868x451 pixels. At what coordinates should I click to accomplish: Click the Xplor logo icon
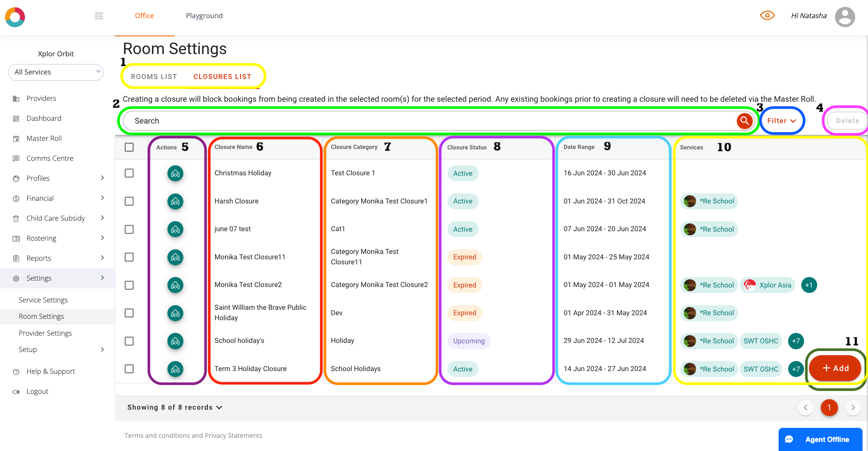(15, 17)
